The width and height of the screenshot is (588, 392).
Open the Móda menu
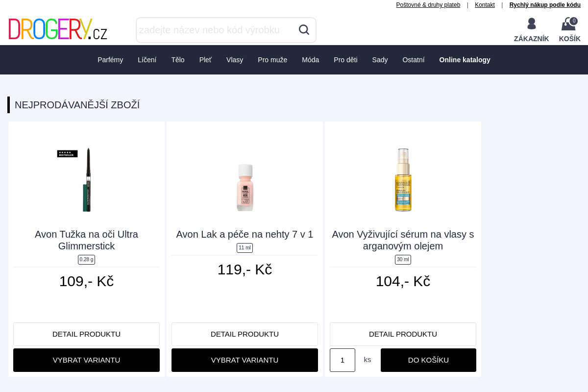click(x=310, y=60)
